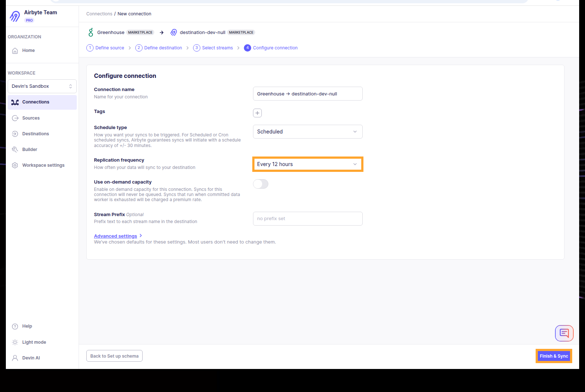The image size is (585, 392).
Task: Go to step 3 Select streams
Action: [x=213, y=48]
